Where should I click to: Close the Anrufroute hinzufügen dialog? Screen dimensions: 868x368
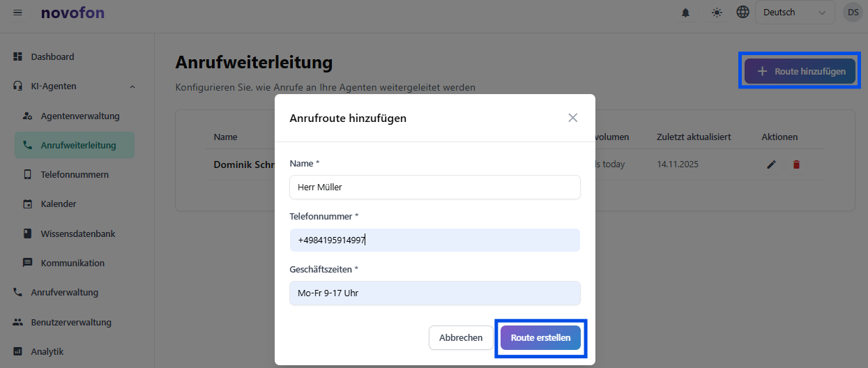pos(572,118)
